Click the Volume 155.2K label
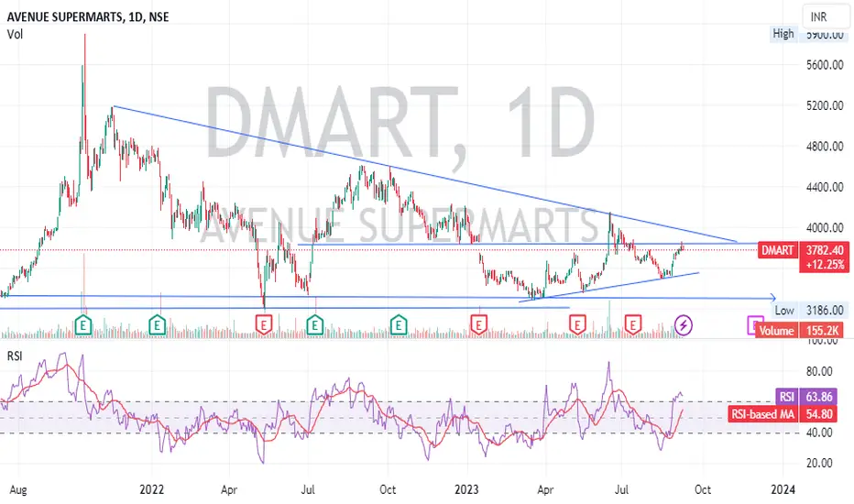 pyautogui.click(x=800, y=330)
